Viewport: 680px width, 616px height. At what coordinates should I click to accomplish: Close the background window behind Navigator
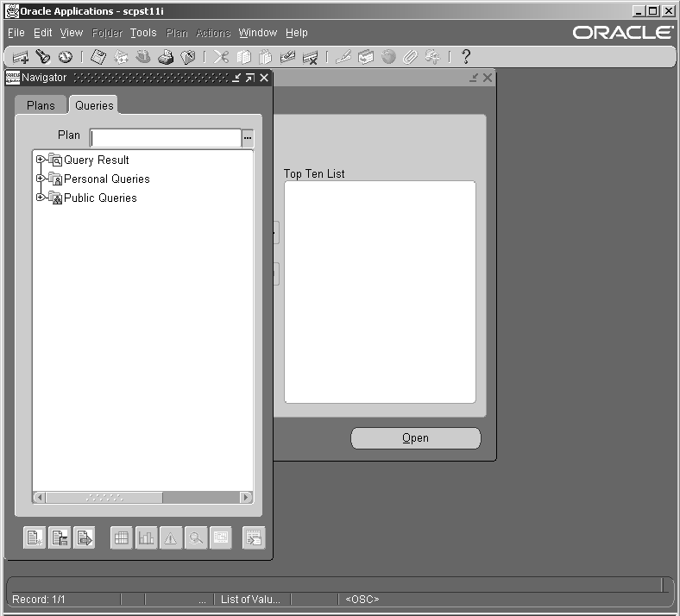pyautogui.click(x=488, y=78)
